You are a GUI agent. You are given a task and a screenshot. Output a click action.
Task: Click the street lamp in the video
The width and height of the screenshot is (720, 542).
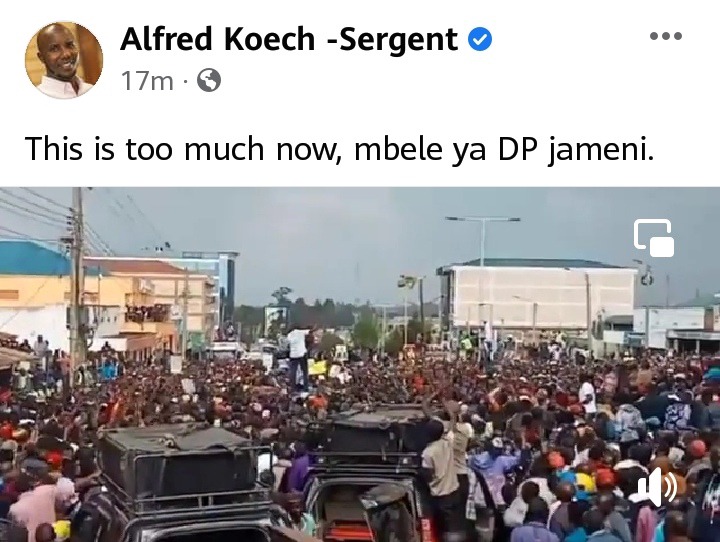pos(483,239)
